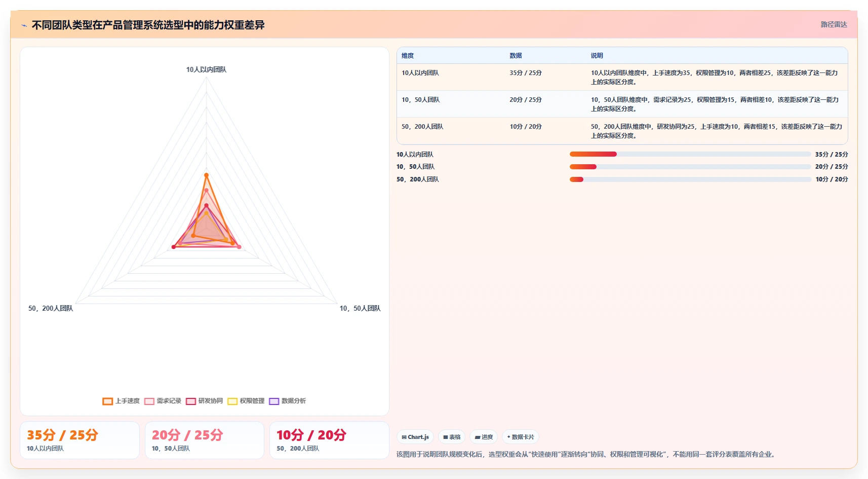This screenshot has width=868, height=479.
Task: Click the 10人以内团队 progress bar
Action: pyautogui.click(x=690, y=154)
